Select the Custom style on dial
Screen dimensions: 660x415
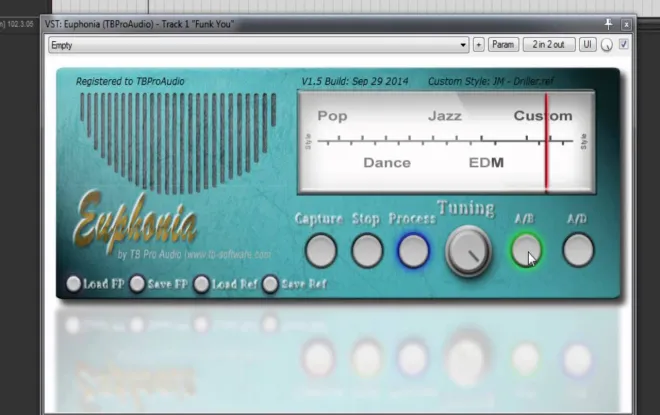pos(543,116)
